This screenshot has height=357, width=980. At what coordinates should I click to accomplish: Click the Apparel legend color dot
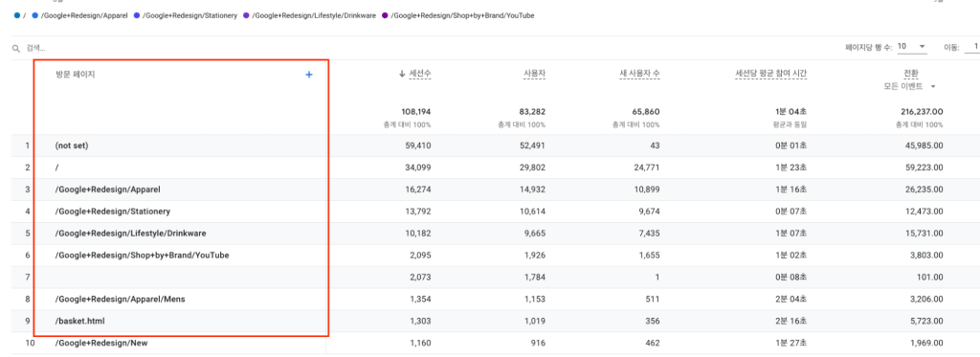click(x=35, y=15)
